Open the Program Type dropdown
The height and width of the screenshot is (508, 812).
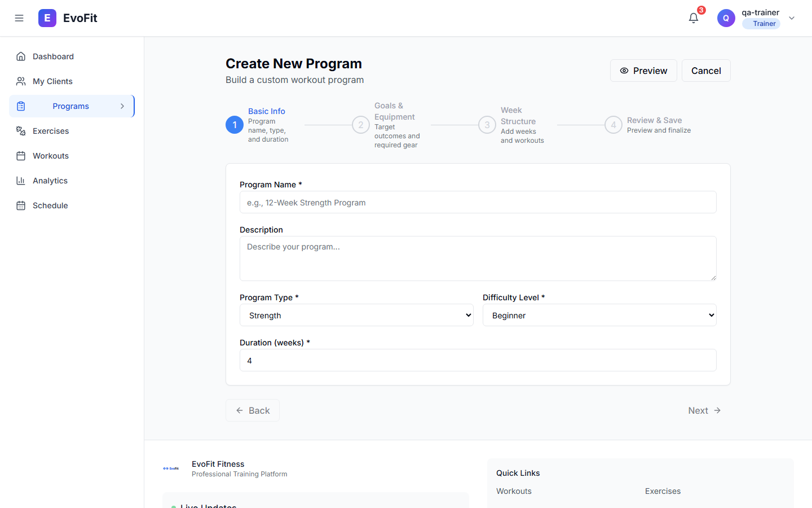(356, 315)
